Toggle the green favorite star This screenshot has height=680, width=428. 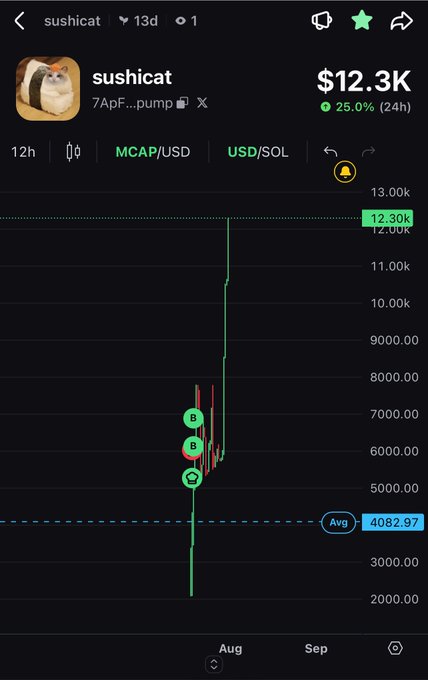tap(362, 20)
